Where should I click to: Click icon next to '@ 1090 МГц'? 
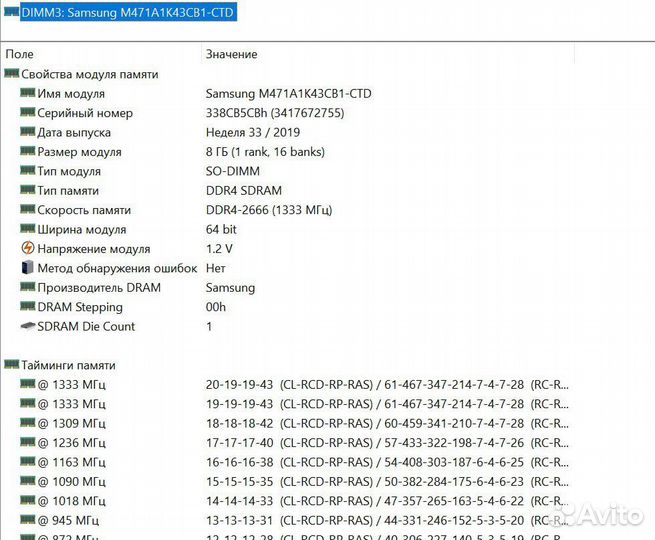click(28, 480)
